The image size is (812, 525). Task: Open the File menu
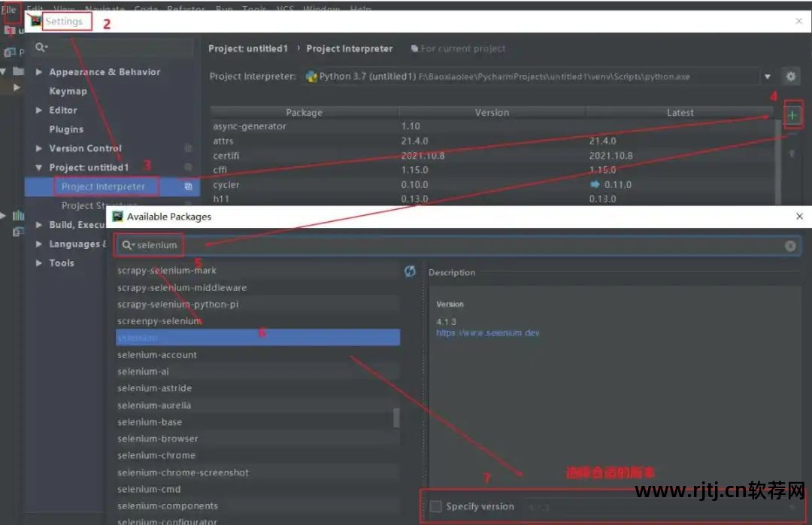9,9
